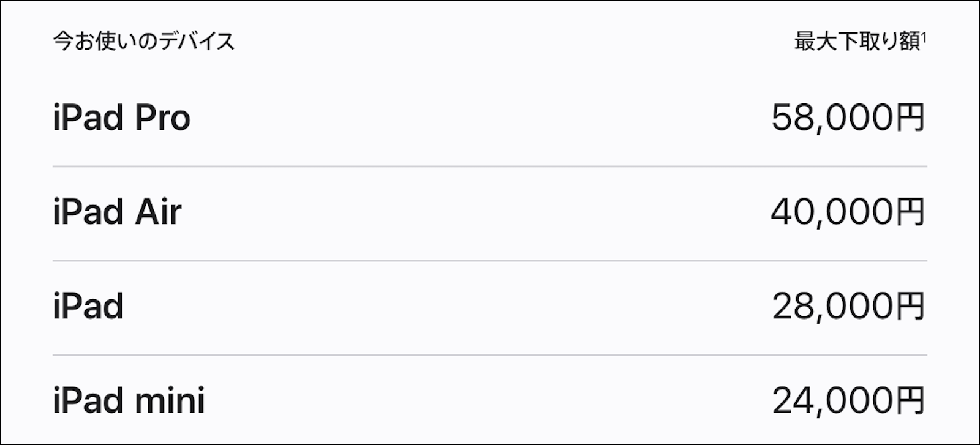Click the 今お使いのデバイス column header
This screenshot has height=445, width=980.
[x=144, y=42]
